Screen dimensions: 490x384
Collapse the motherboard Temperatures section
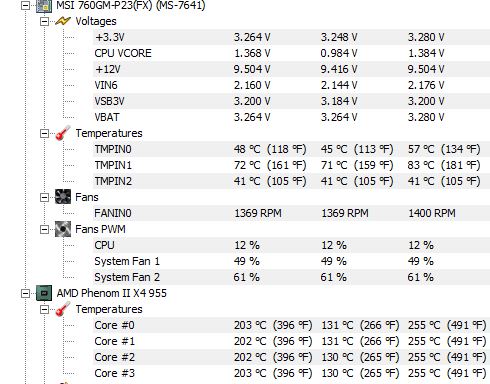44,134
